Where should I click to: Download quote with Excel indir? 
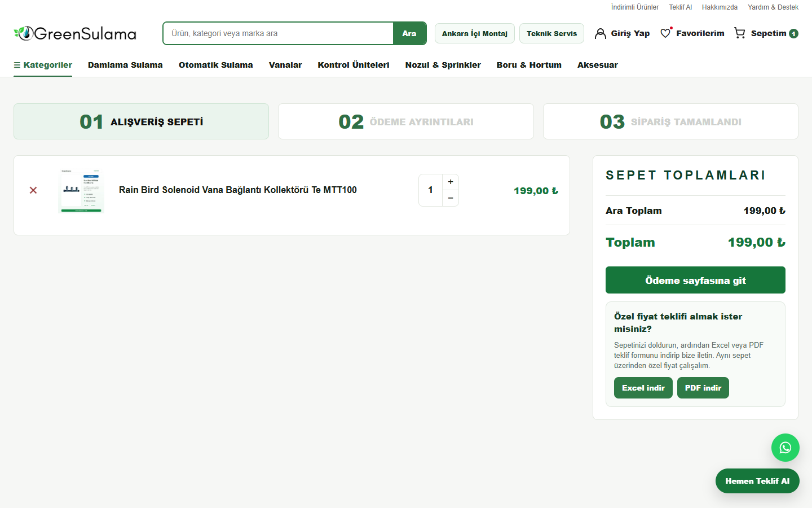point(643,388)
